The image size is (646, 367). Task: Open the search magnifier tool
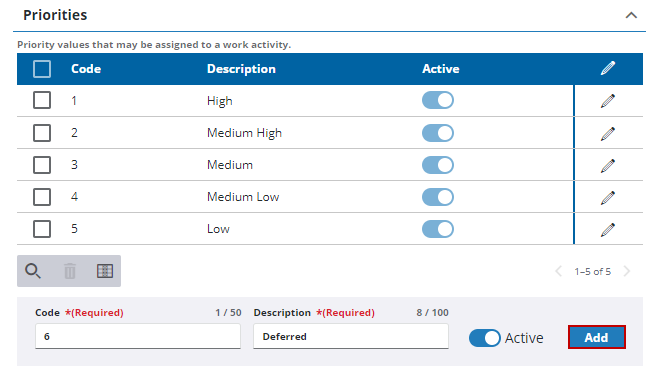tap(33, 271)
